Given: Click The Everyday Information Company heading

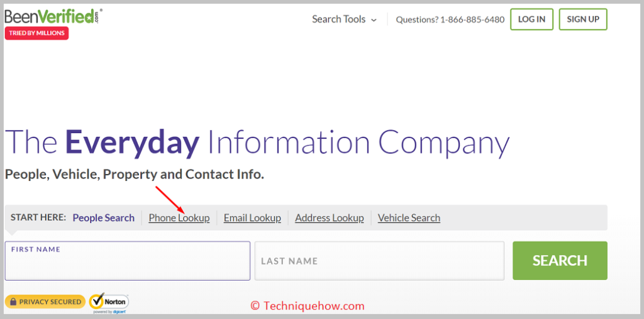Looking at the screenshot, I should (257, 144).
